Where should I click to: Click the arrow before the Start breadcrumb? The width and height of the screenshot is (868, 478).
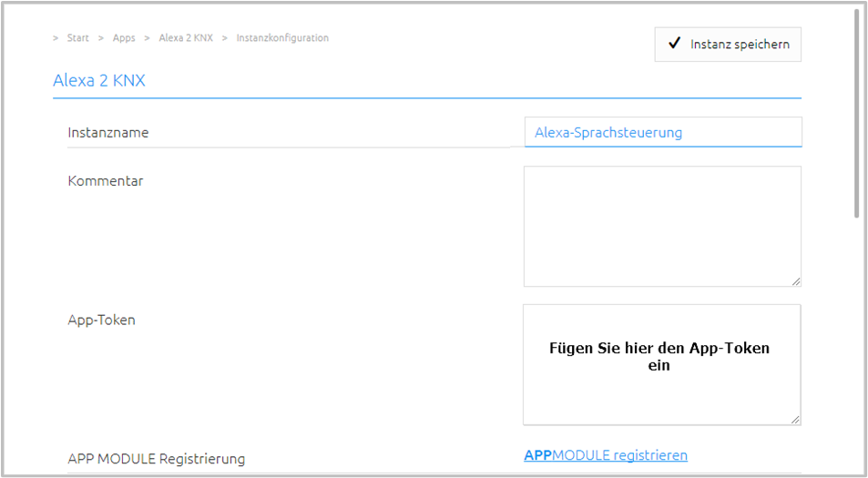point(56,38)
